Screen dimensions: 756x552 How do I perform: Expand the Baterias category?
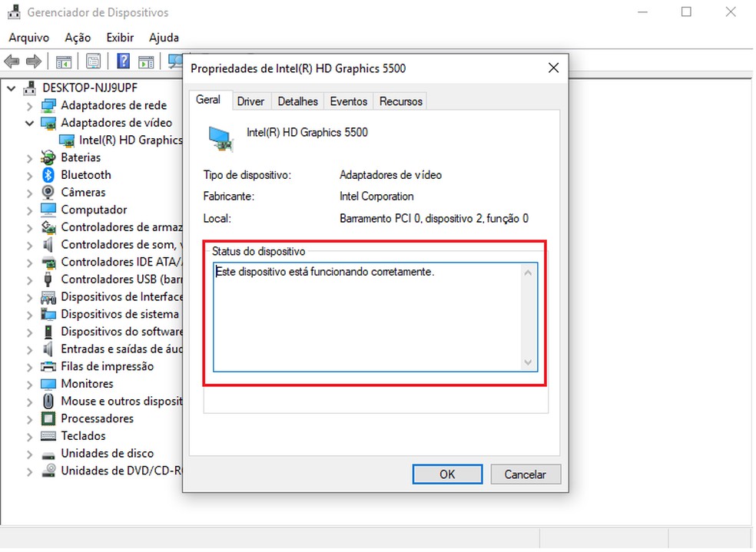point(29,158)
